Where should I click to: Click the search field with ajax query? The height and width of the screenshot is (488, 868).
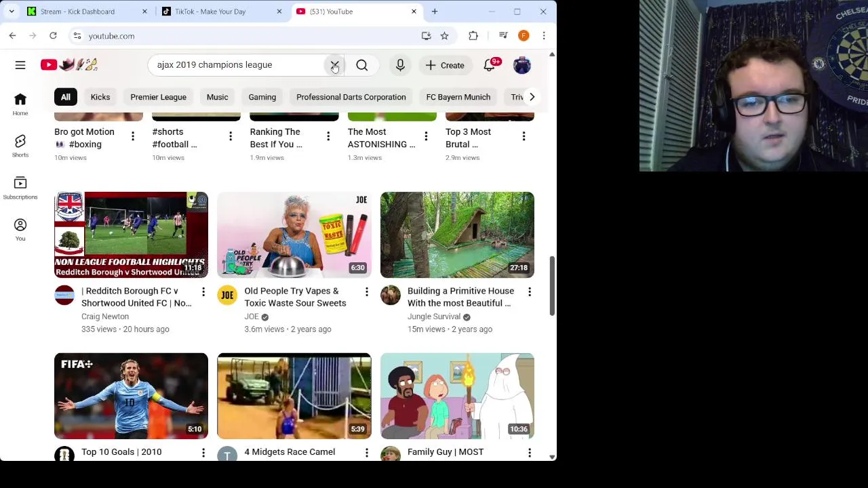pyautogui.click(x=237, y=65)
